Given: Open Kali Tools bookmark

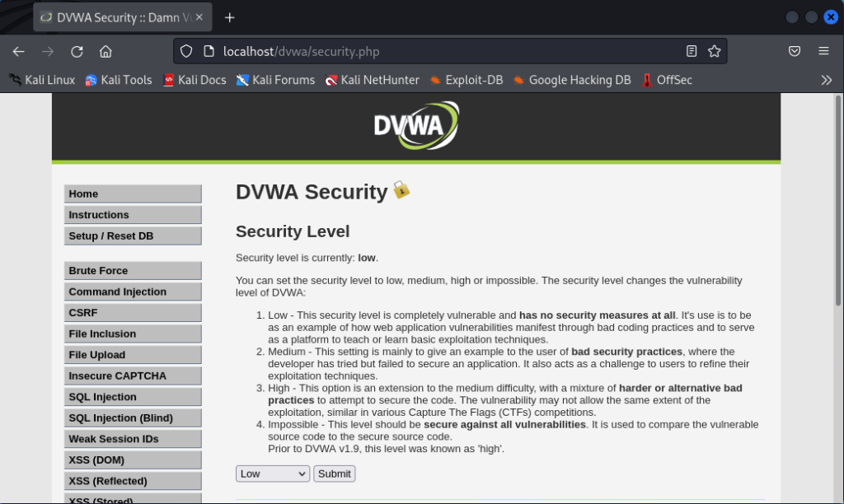Looking at the screenshot, I should pos(119,80).
